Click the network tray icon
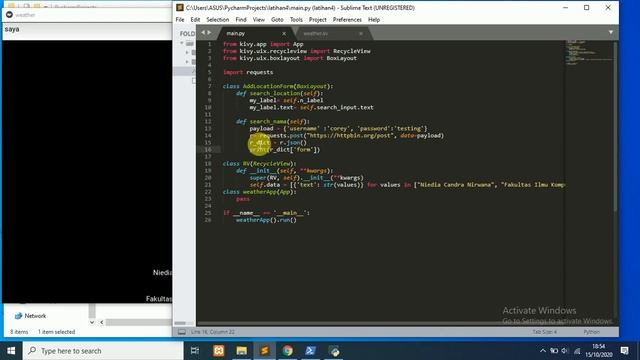This screenshot has height=360, width=640. pyautogui.click(x=577, y=351)
